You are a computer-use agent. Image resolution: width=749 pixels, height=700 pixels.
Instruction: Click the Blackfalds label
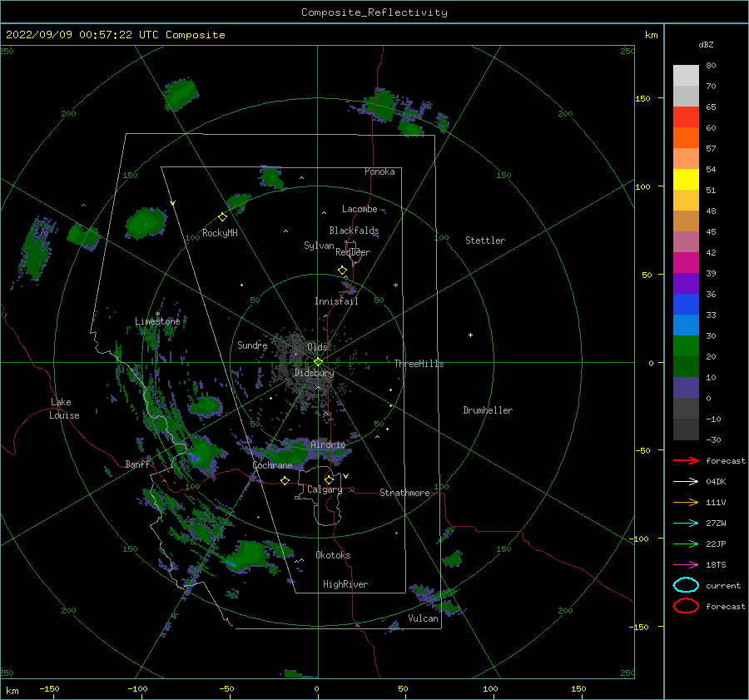point(354,231)
